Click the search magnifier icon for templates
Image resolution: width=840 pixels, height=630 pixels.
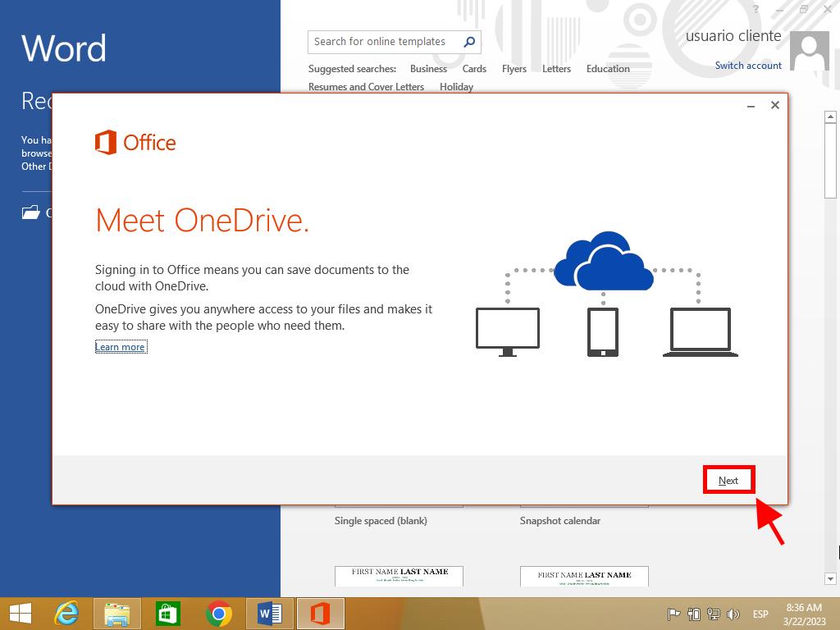coord(469,42)
